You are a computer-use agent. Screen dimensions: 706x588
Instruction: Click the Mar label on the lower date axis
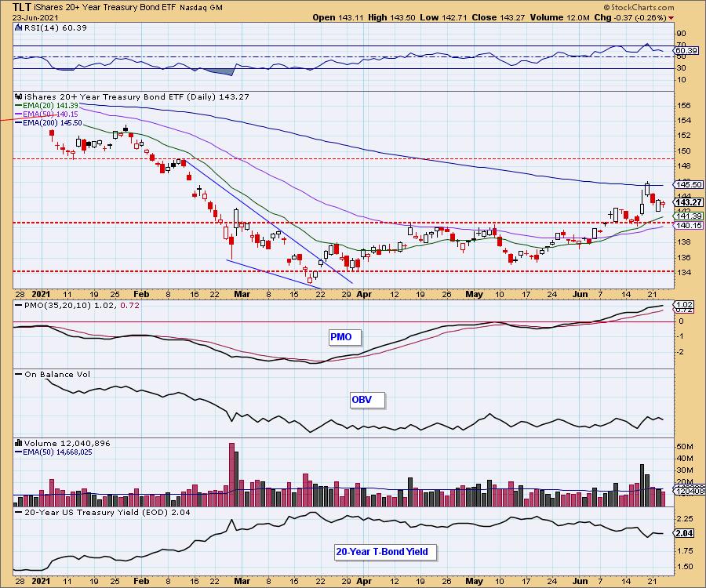242,581
